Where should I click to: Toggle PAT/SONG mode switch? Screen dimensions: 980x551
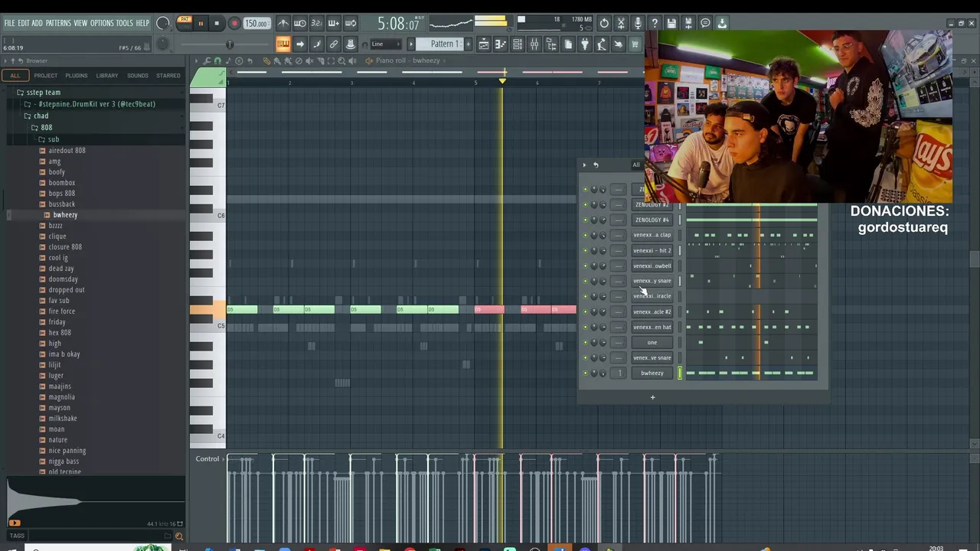[x=185, y=23]
